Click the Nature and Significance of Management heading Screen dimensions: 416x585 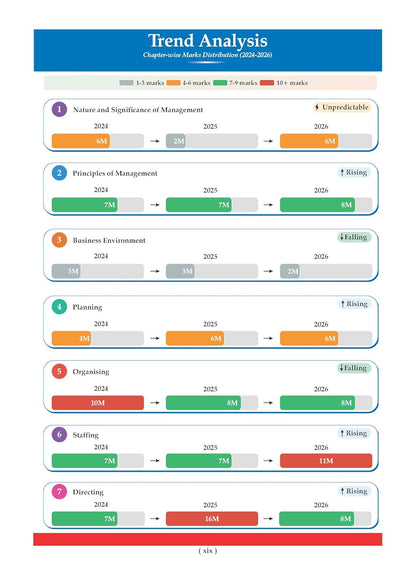(x=138, y=110)
